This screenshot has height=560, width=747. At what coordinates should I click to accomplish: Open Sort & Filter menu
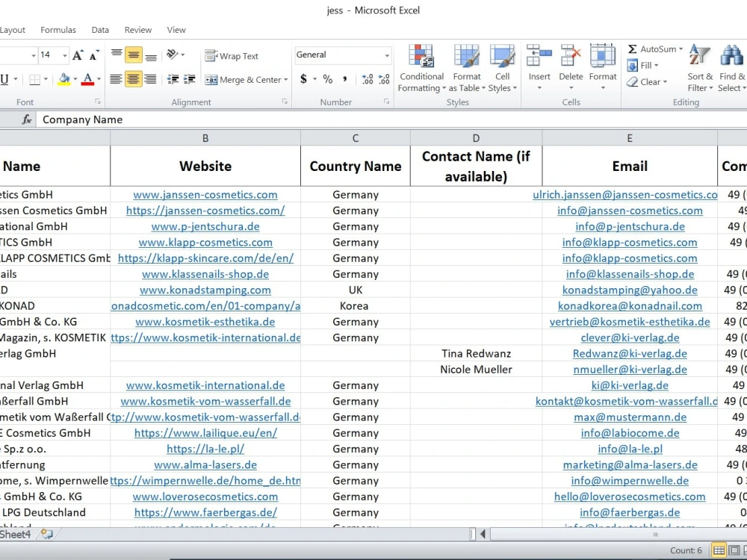click(x=700, y=68)
